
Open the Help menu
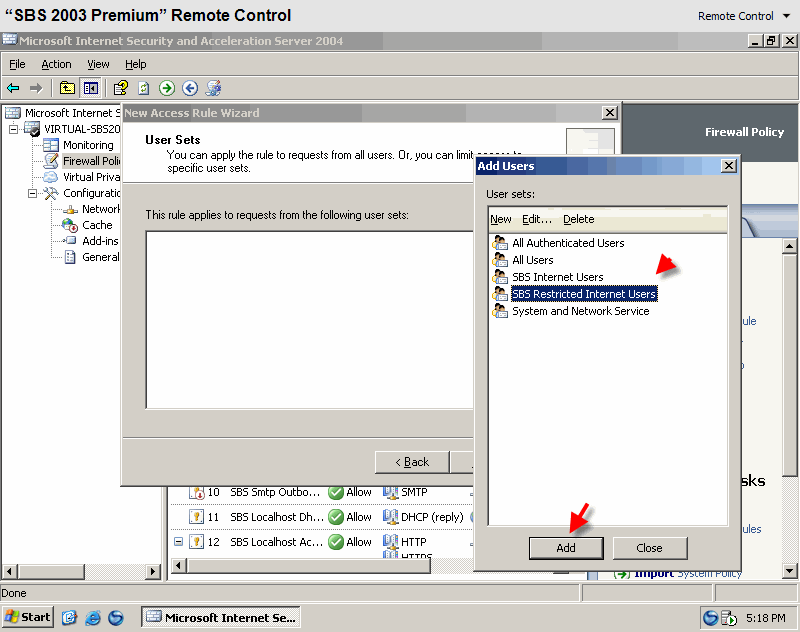(136, 64)
